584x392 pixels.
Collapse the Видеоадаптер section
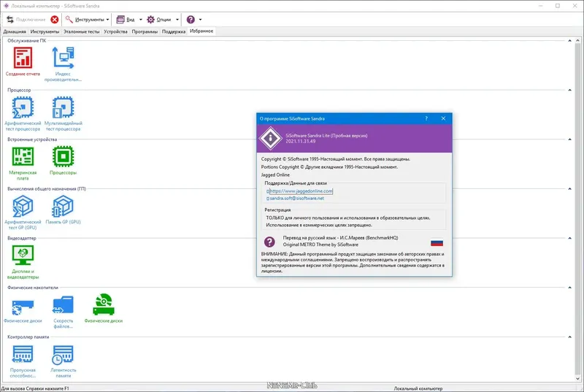click(569, 238)
